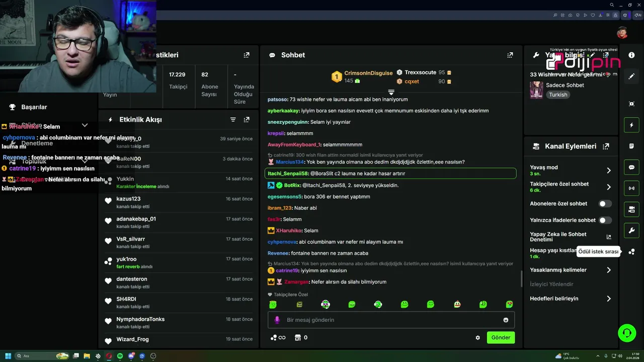Click the document icon in right sidebar
This screenshot has height=362, width=644.
[x=631, y=146]
